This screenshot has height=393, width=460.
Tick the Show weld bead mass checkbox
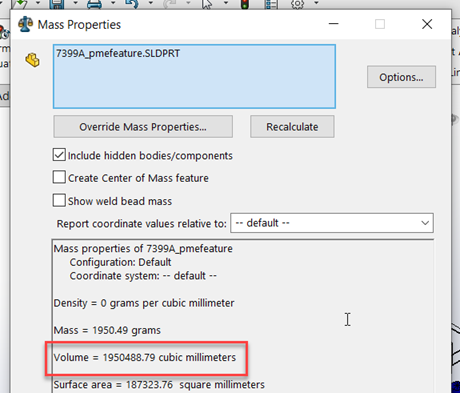(x=59, y=201)
